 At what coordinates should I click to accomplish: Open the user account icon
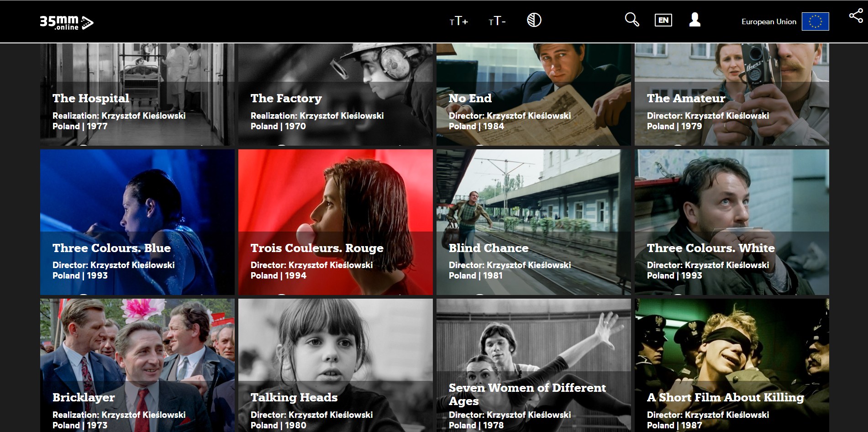point(695,20)
